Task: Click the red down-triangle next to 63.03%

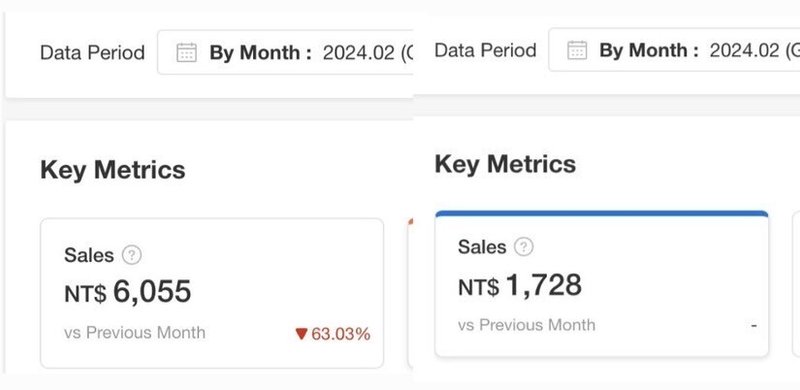Action: tap(302, 334)
